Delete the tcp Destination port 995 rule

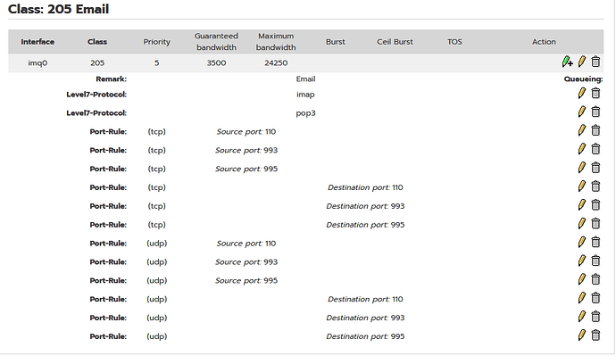click(x=596, y=223)
